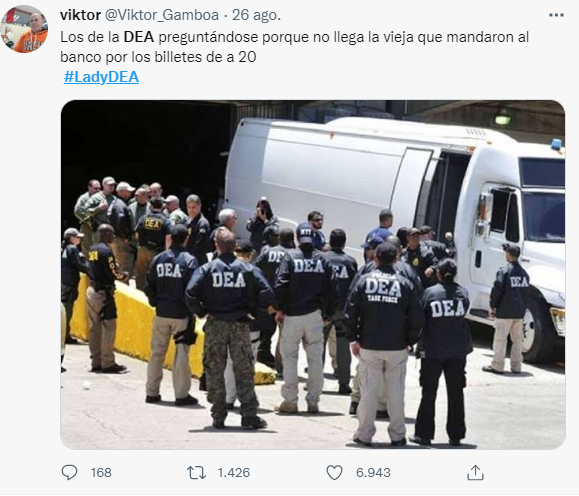
Task: Open the DEA agents photo
Action: pos(313,274)
